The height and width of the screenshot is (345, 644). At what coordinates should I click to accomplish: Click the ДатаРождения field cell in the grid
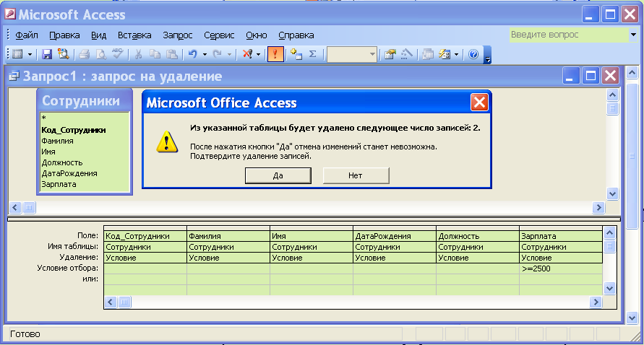[395, 236]
